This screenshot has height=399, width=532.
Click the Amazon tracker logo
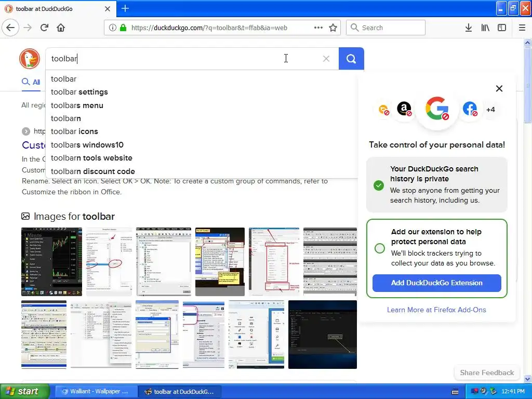(x=404, y=109)
